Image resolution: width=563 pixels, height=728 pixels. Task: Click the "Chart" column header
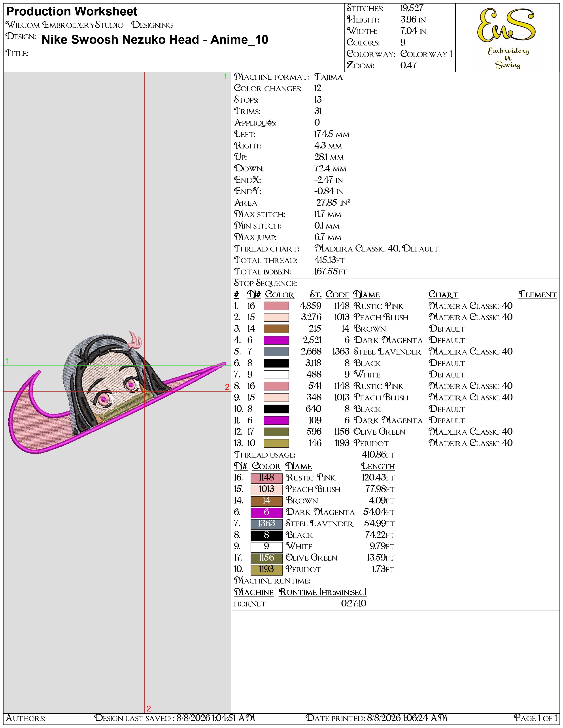click(443, 295)
